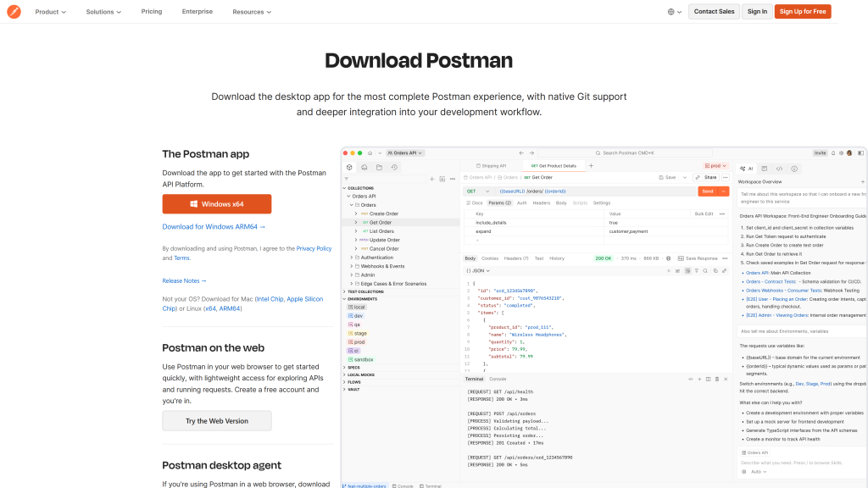Click the Invite button in the app preview
Screen dimensions: 868x488
click(820, 152)
